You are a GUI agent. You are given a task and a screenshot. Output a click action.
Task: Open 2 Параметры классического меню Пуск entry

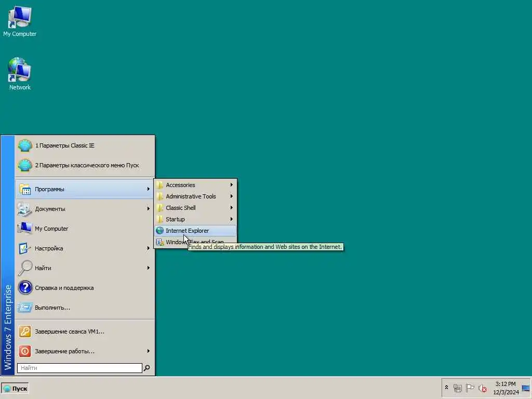coord(85,165)
